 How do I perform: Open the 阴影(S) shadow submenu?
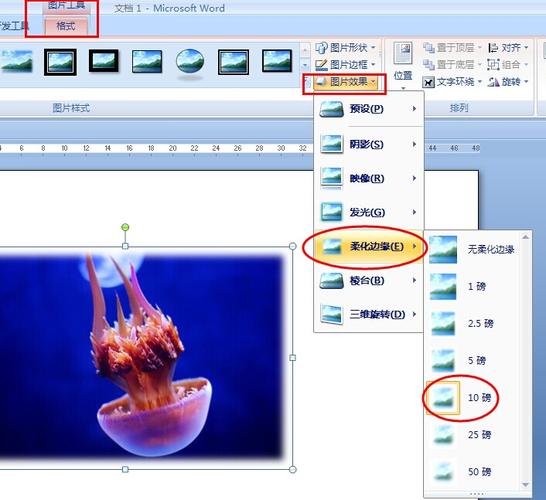click(x=368, y=144)
